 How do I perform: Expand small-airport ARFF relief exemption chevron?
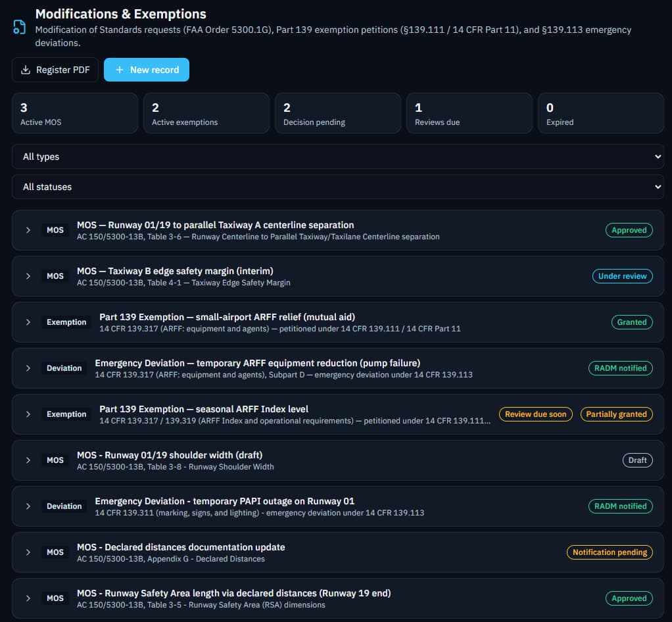coord(28,322)
